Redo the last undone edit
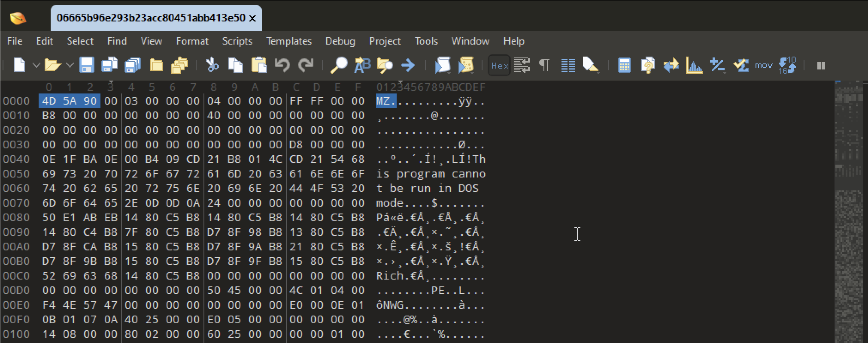868x343 pixels. [306, 65]
